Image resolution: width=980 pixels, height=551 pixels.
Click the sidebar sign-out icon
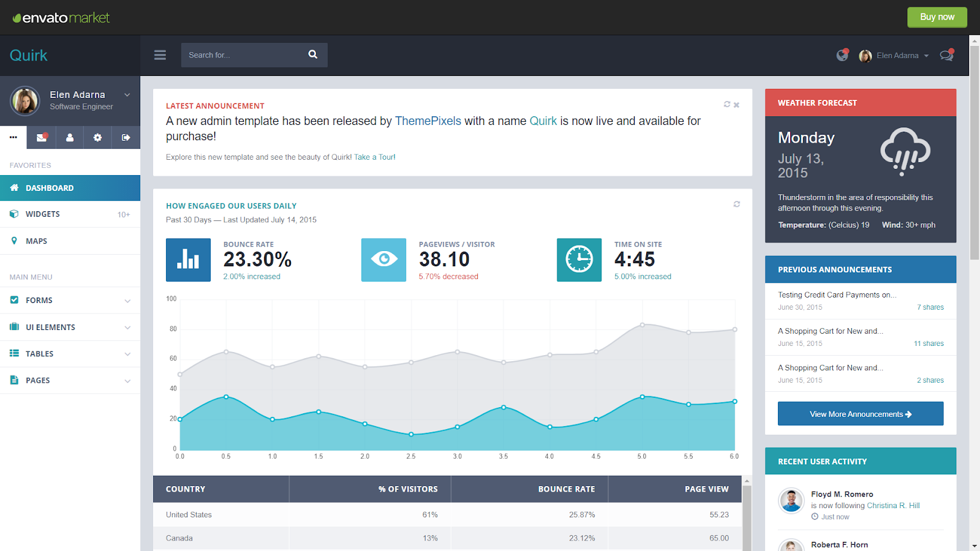126,138
